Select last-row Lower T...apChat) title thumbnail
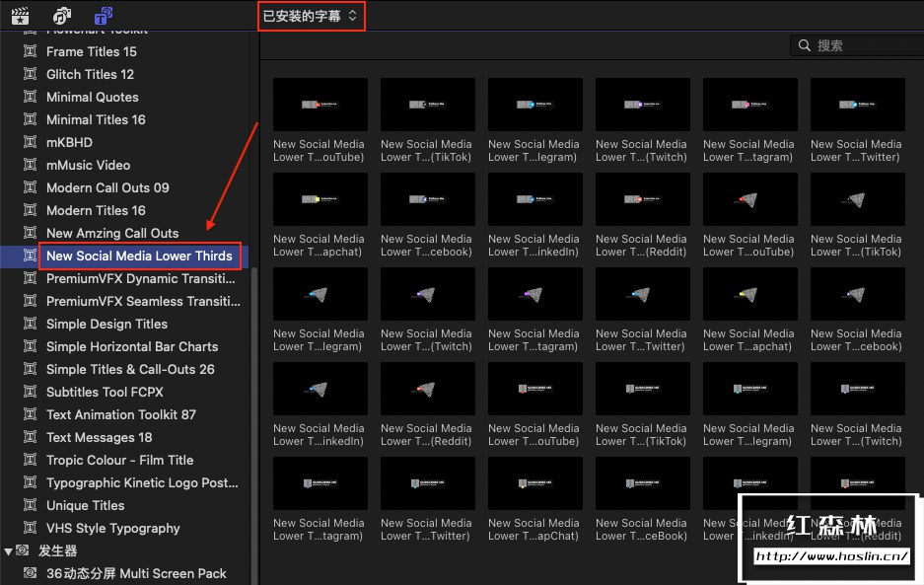Viewport: 924px width, 585px height. 535,483
